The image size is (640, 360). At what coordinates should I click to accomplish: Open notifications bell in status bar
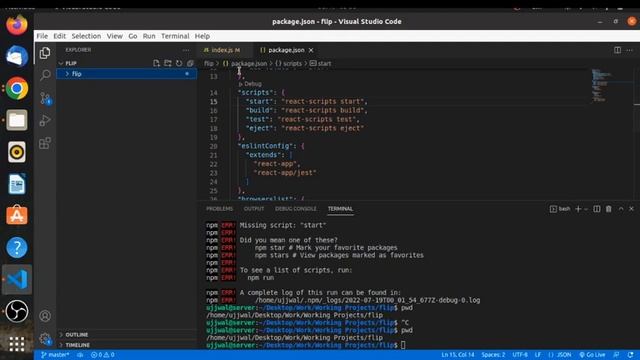[x=631, y=355]
